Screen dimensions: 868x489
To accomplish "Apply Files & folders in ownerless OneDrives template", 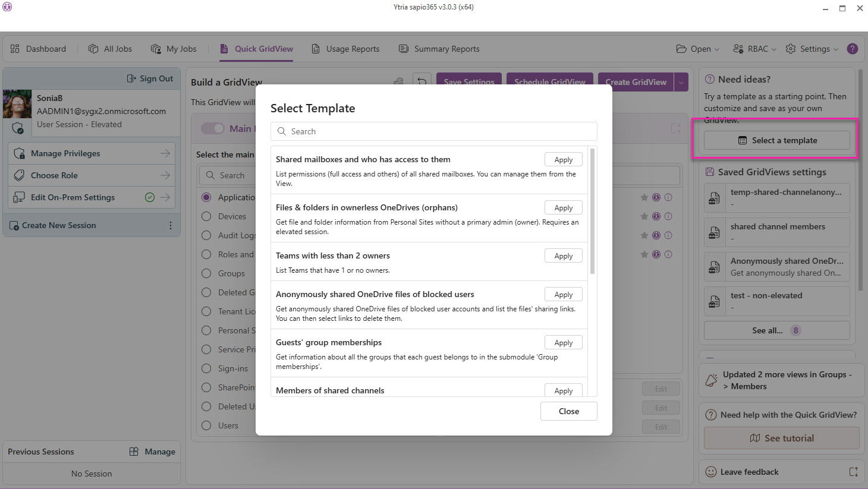I will point(563,207).
